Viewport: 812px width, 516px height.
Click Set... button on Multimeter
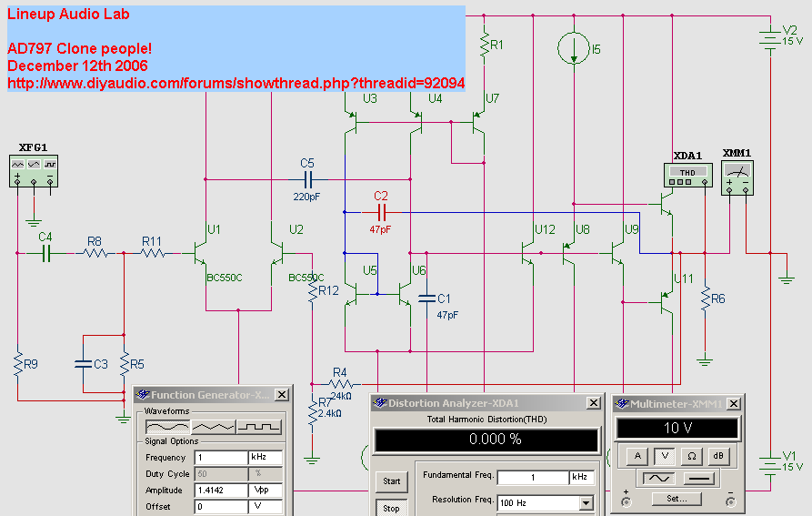[x=677, y=499]
